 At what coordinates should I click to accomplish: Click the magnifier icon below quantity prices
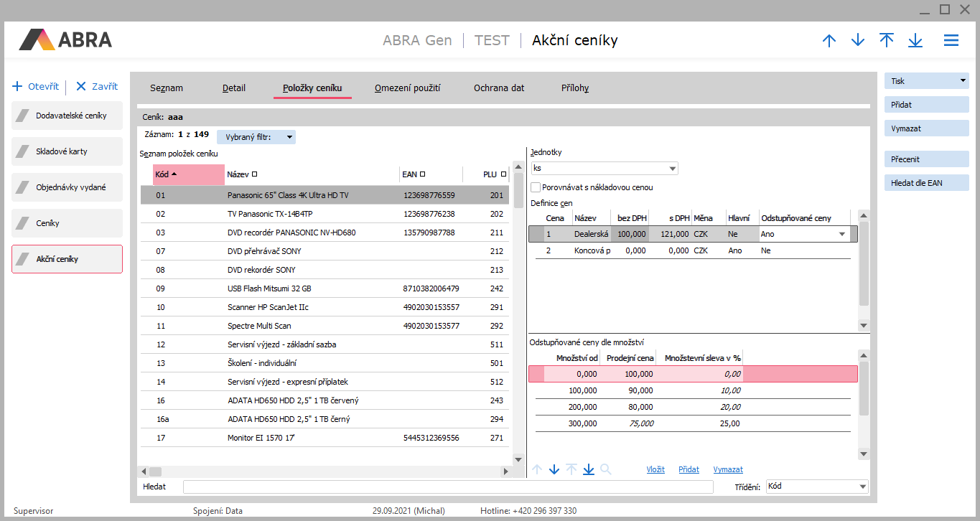[x=606, y=469]
